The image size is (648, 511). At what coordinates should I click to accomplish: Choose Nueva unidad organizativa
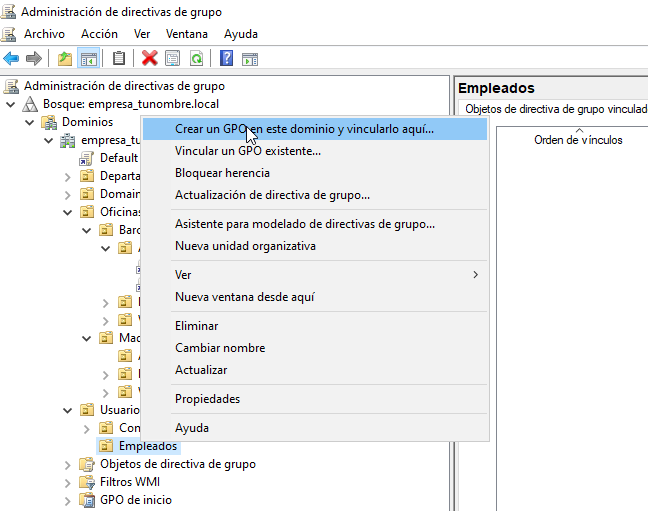[x=315, y=246]
